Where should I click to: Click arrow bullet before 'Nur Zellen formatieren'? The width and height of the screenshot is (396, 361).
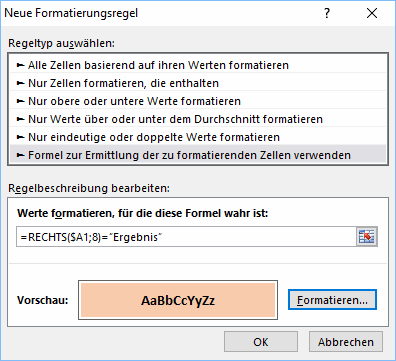(21, 83)
